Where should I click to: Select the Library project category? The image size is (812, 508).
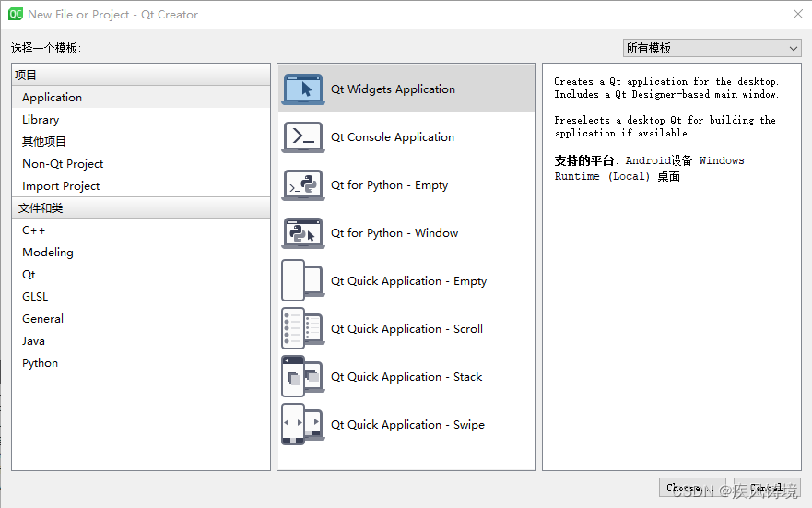(141, 120)
